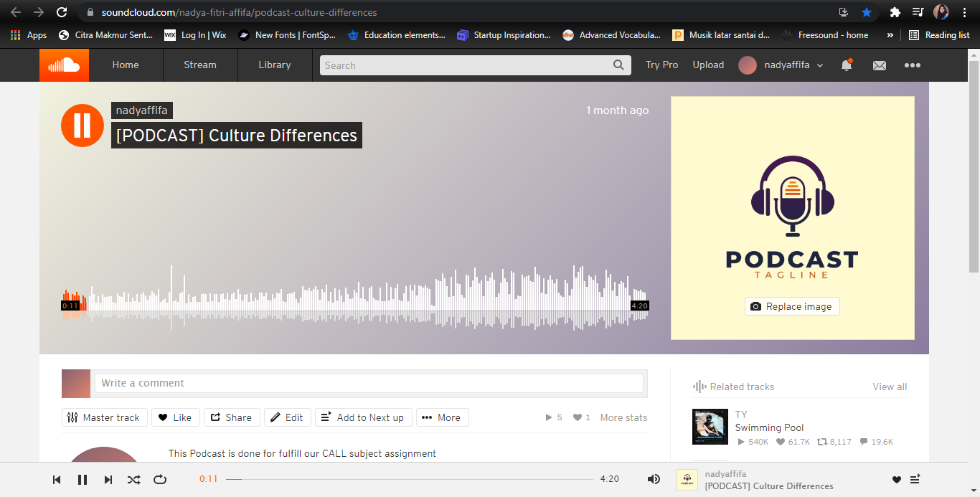Toggle repeat in bottom player
This screenshot has width=980, height=497.
(x=160, y=480)
